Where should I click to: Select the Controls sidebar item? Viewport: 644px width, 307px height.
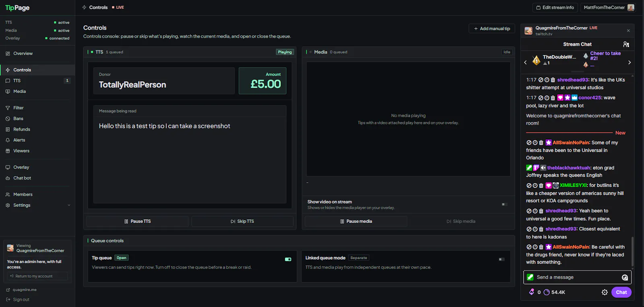(x=37, y=70)
